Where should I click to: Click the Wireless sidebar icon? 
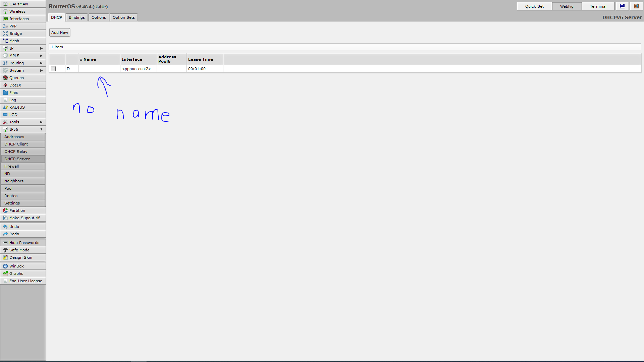(x=5, y=11)
